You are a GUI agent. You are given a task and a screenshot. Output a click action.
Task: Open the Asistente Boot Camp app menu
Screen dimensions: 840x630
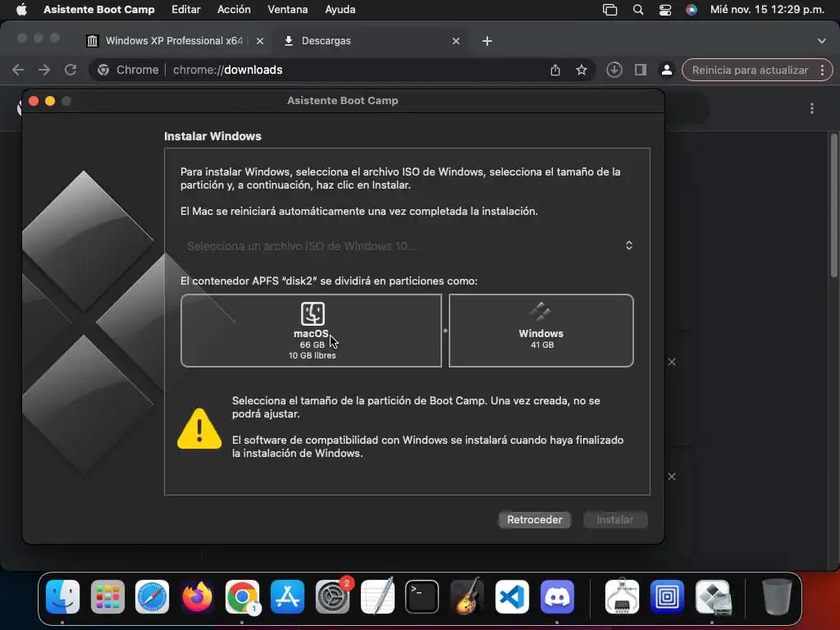(99, 10)
